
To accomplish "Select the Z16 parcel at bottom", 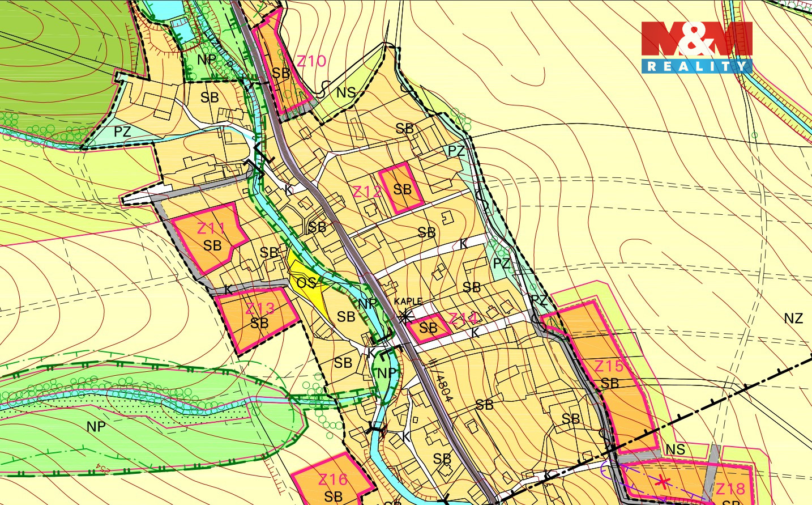I will pyautogui.click(x=333, y=482).
